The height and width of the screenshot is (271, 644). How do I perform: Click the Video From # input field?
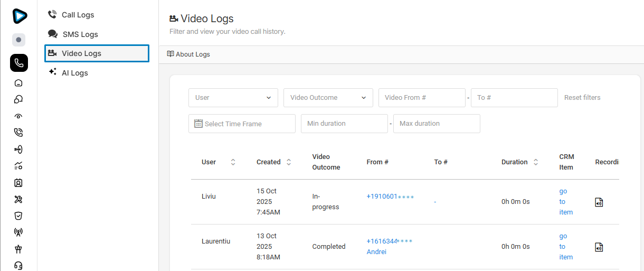(x=421, y=98)
